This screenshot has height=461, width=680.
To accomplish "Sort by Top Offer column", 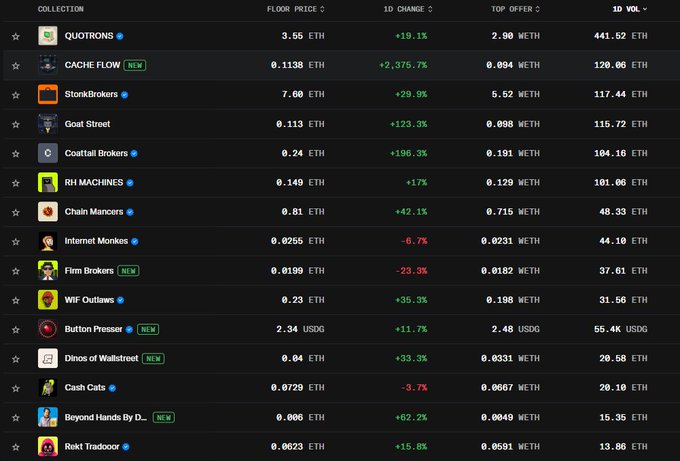I will tap(515, 9).
